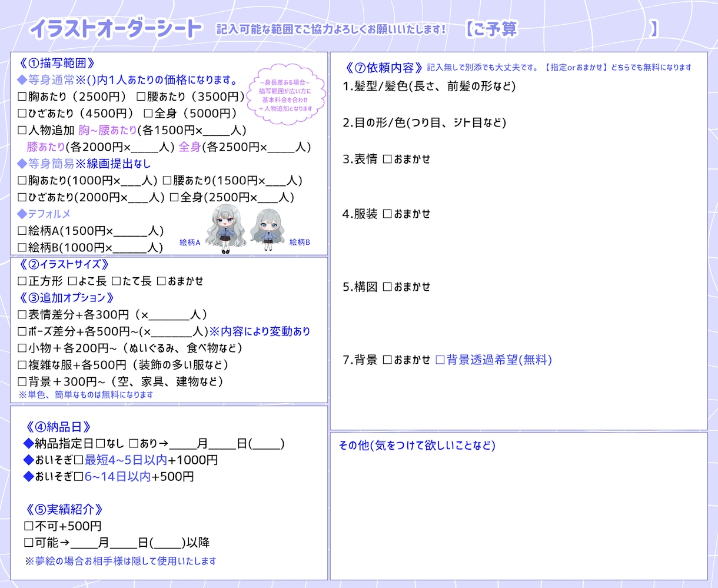
Task: Click the 《③追加オプション》 heading
Action: pyautogui.click(x=66, y=298)
